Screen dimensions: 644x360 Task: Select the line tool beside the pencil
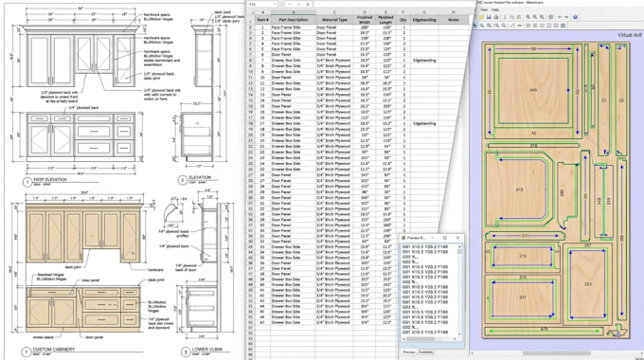tap(520, 26)
